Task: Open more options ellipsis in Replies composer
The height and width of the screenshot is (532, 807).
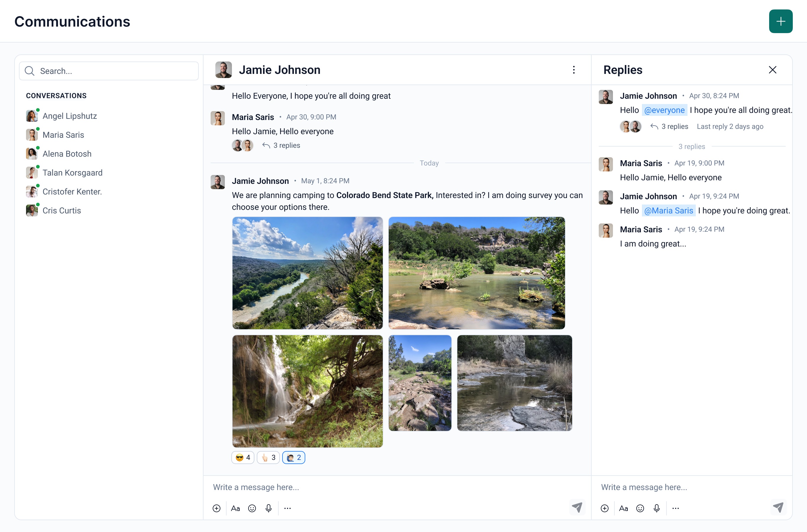Action: [676, 508]
